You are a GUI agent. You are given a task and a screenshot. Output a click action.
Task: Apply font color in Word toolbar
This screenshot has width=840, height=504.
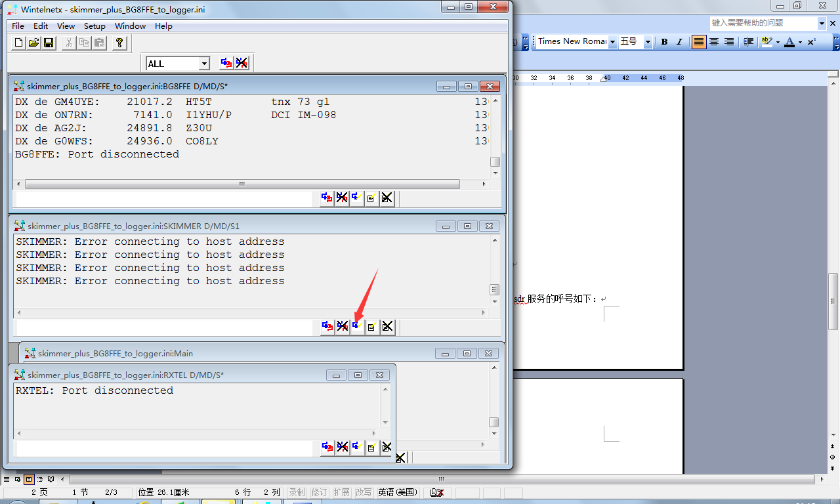789,41
